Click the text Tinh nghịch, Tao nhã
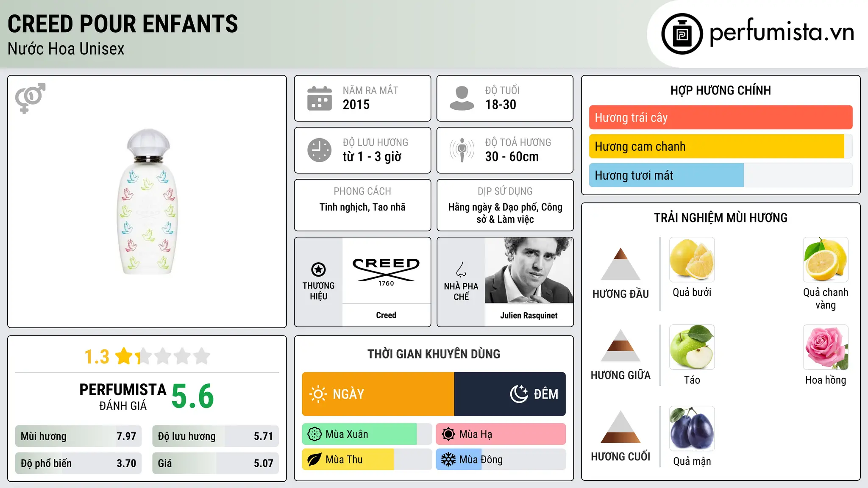The width and height of the screenshot is (868, 488). point(362,207)
